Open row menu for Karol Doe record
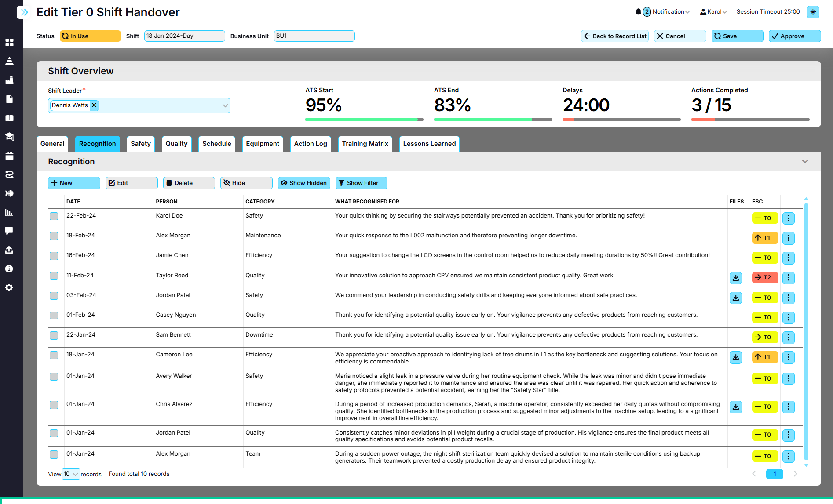Screen dimensions: 833x504 pos(789,218)
